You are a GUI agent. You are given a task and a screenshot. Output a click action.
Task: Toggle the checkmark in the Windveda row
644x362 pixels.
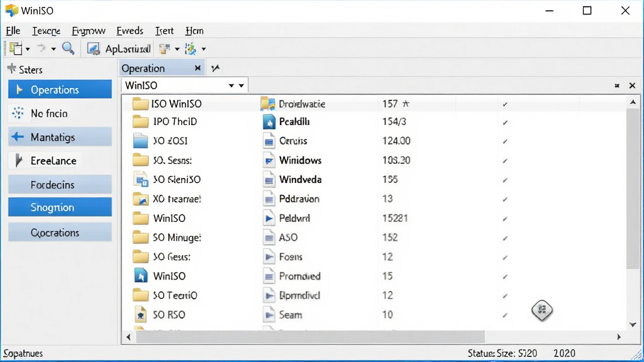tap(505, 180)
